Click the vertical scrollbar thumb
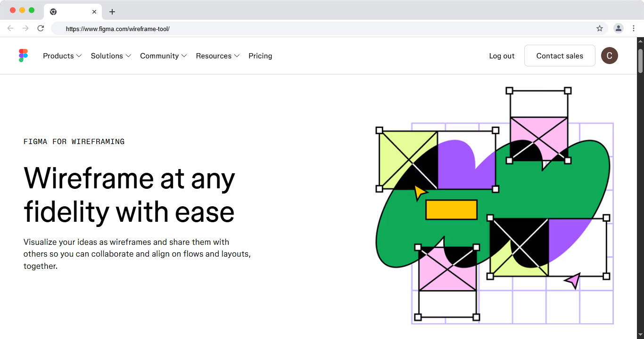 click(640, 60)
